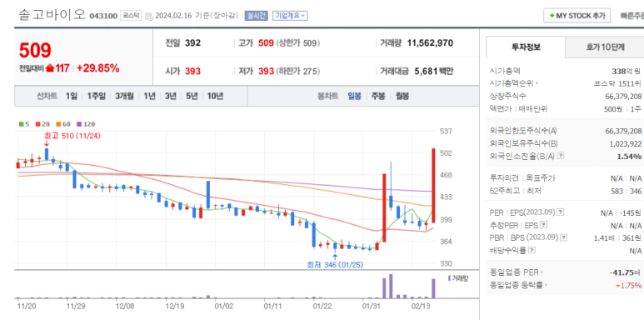Click the PBR BPS help icon
This screenshot has height=320, width=644.
coord(564,237)
